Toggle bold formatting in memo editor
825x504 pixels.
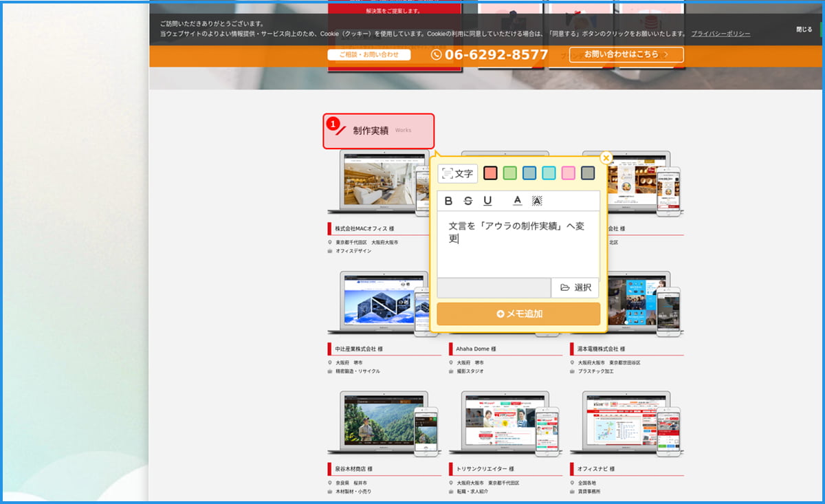pos(449,201)
